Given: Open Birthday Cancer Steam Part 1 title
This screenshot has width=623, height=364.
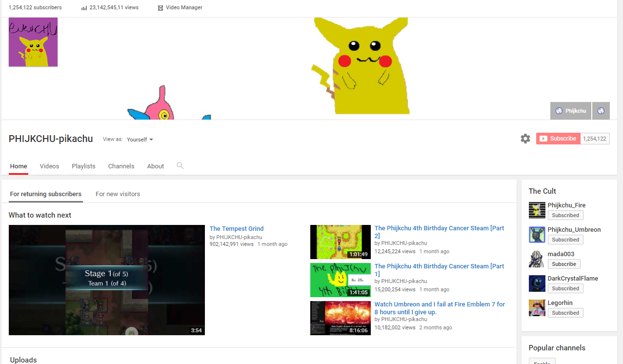Looking at the screenshot, I should pos(439,270).
